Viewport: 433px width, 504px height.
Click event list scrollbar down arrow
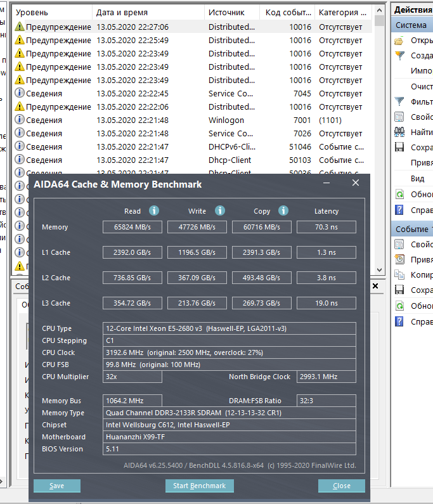click(379, 270)
